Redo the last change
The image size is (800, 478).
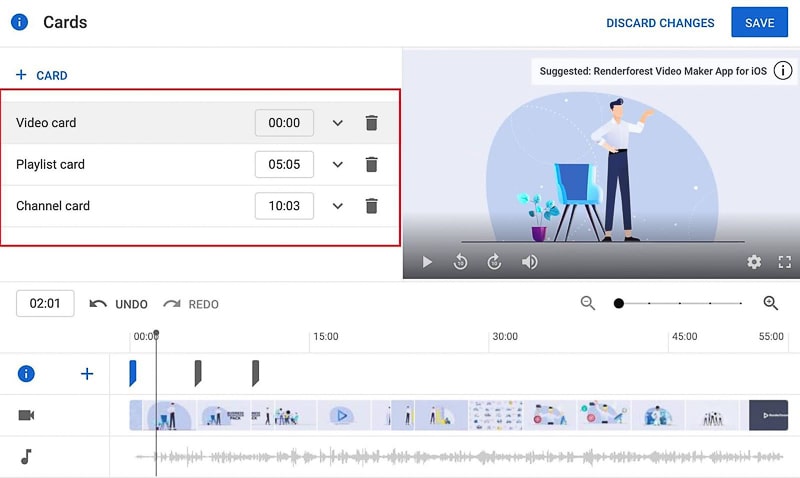191,304
